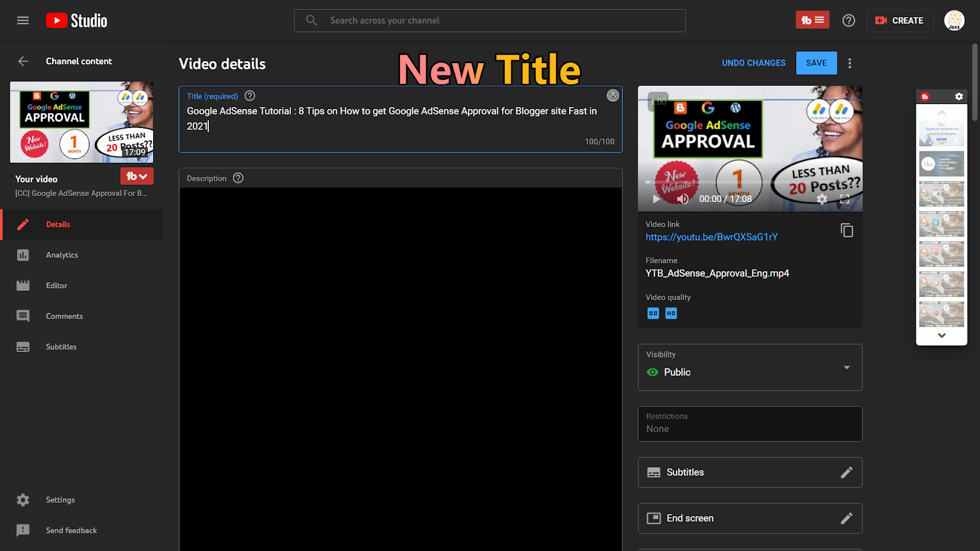Open the Editor section
The image size is (980, 551).
pos(83,286)
